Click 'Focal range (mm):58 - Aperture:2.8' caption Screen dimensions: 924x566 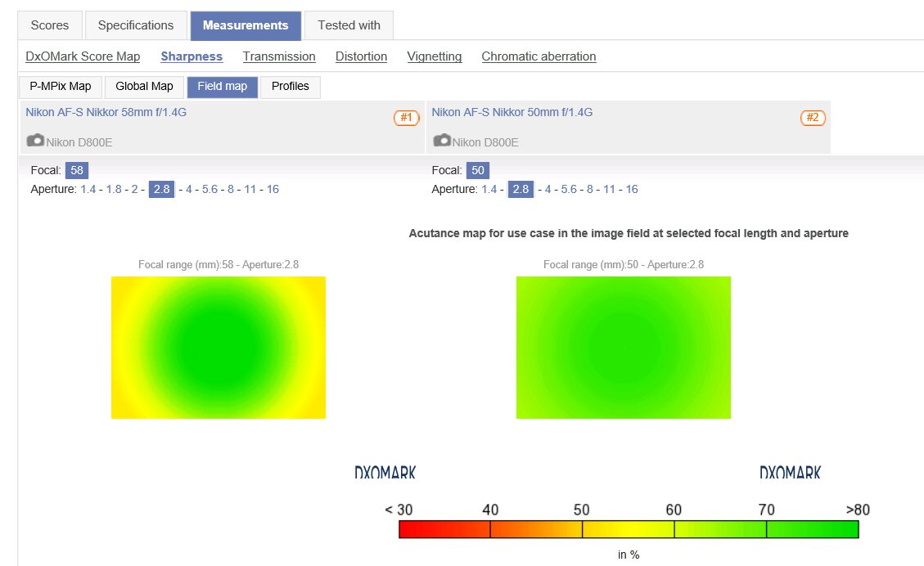(x=219, y=264)
